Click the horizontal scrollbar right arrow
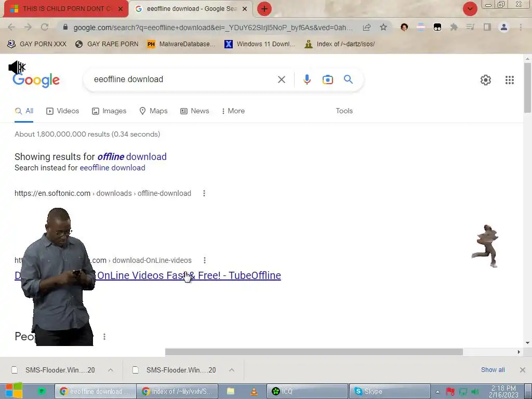The image size is (532, 399). (x=519, y=352)
